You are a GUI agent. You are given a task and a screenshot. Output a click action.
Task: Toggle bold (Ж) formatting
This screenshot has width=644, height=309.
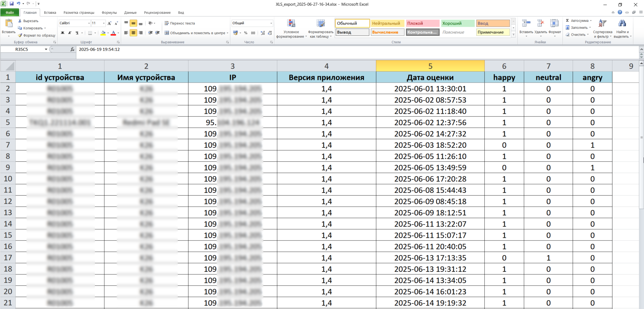(x=62, y=33)
